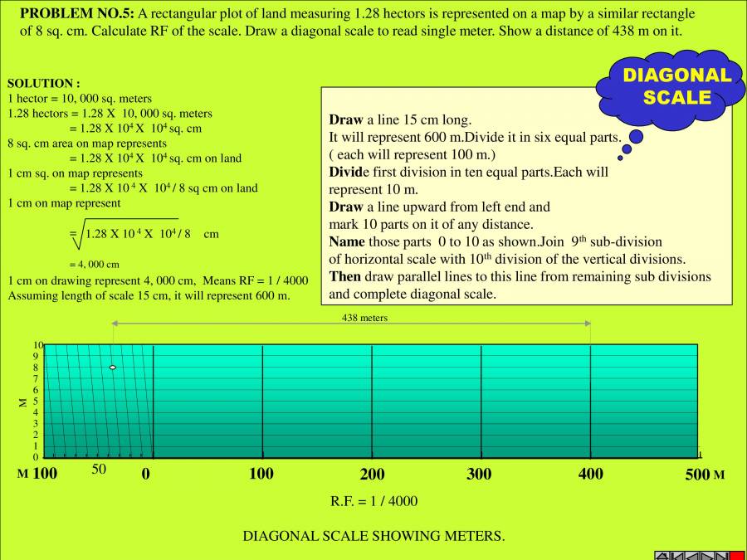This screenshot has width=747, height=560.
Task: Click the white dot marker on the scale
Action: pos(112,368)
